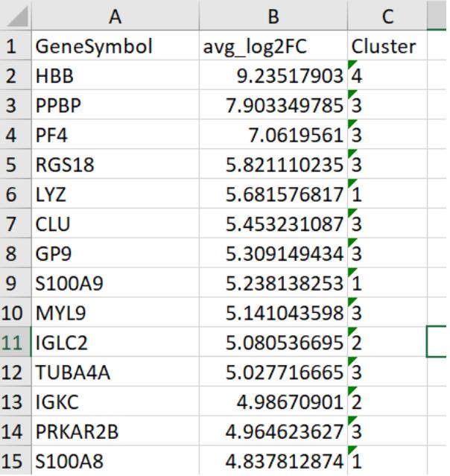Select the Cluster value for S100A8

[386, 464]
